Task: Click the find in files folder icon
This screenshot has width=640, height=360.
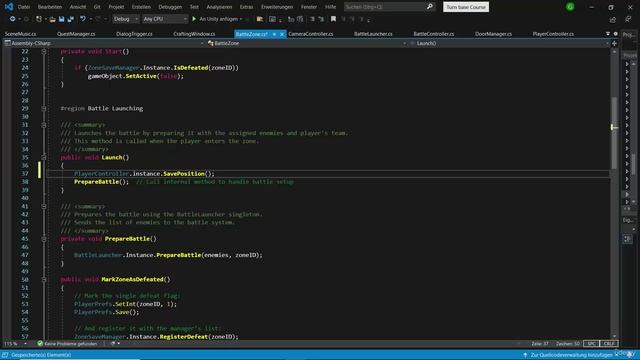Action: click(x=260, y=19)
